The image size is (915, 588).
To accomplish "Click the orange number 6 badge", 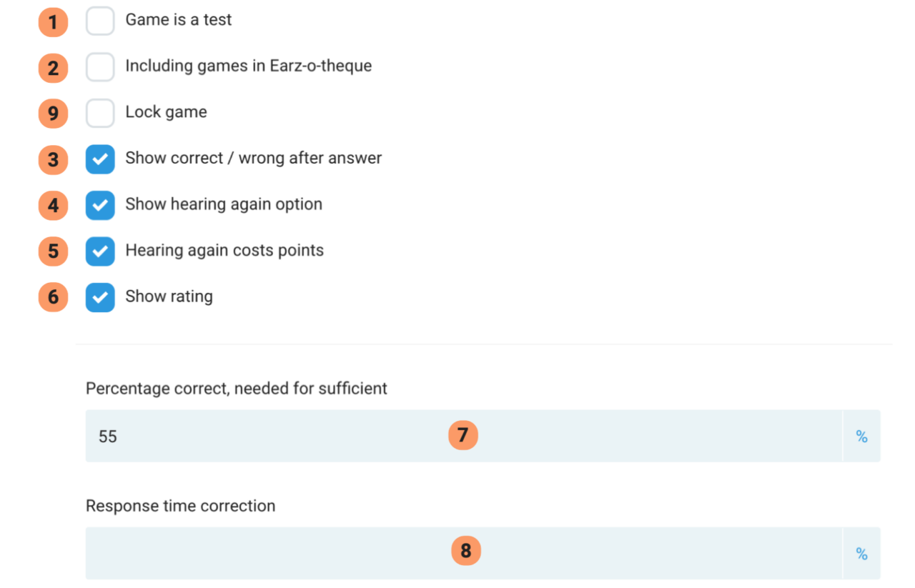I will [53, 298].
